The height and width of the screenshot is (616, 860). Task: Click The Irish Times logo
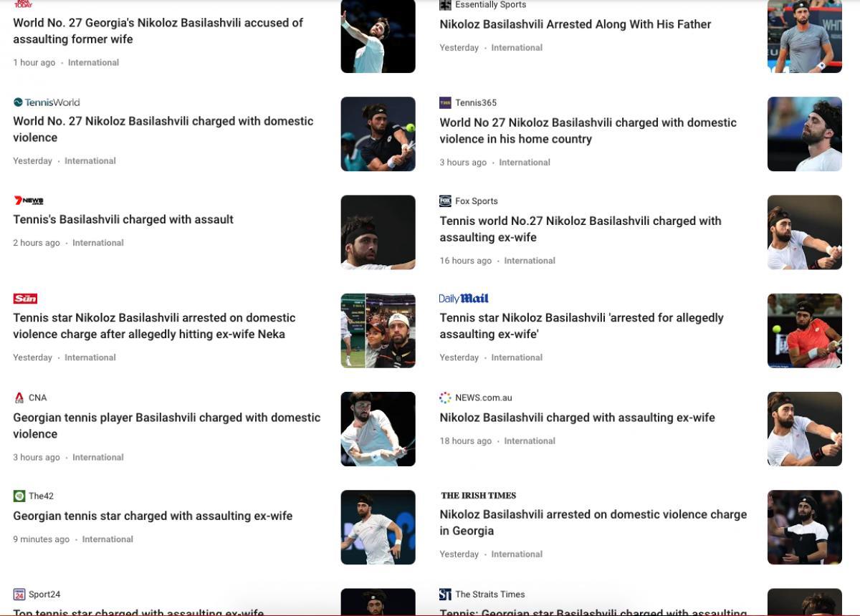[x=479, y=496]
